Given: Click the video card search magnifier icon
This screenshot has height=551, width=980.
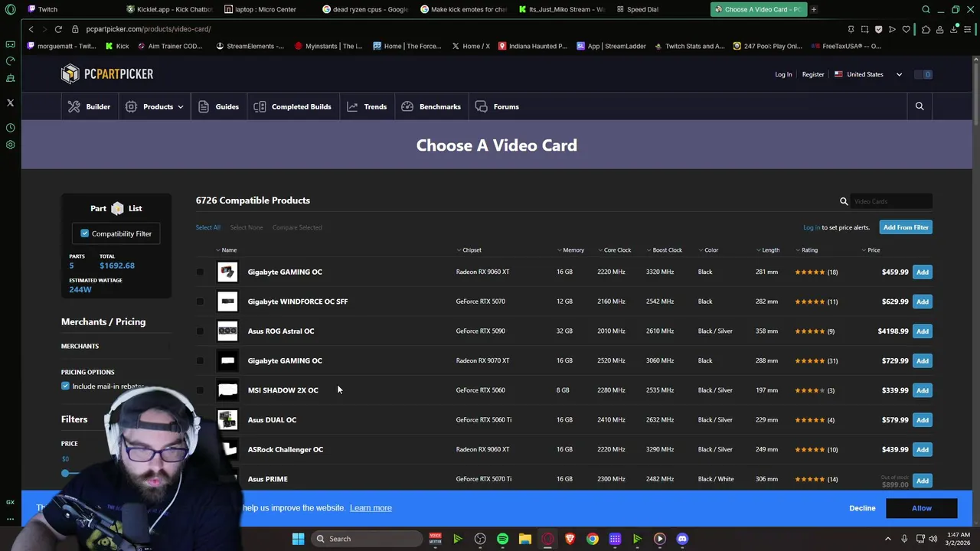Looking at the screenshot, I should 844,201.
